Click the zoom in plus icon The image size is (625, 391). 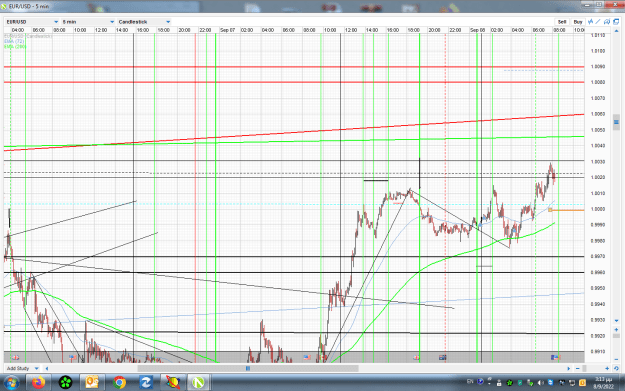pyautogui.click(x=607, y=368)
